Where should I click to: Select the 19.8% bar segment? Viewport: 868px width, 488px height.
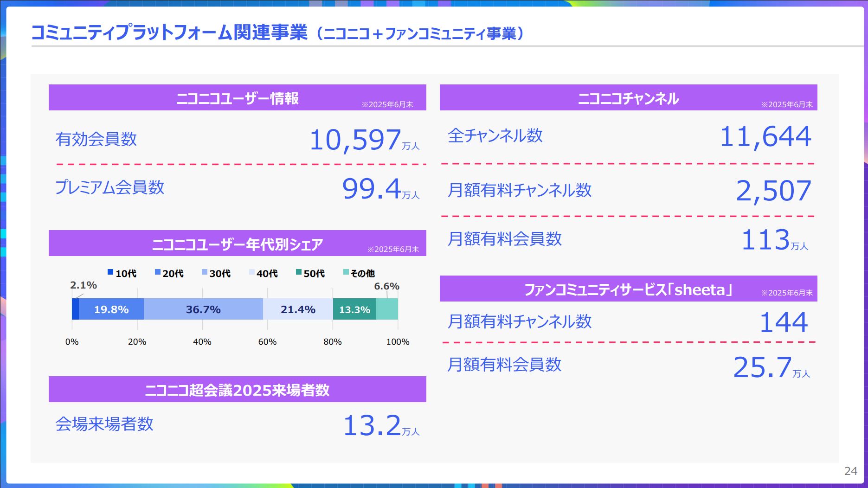[x=111, y=309]
